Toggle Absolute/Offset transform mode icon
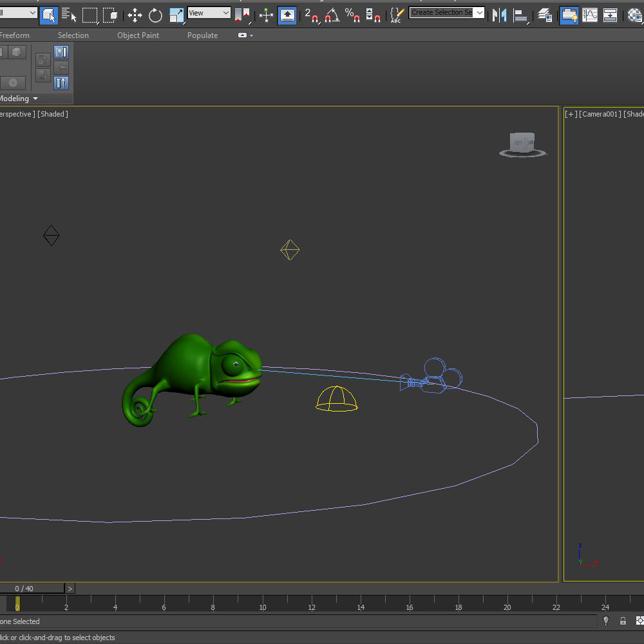 coord(639,621)
